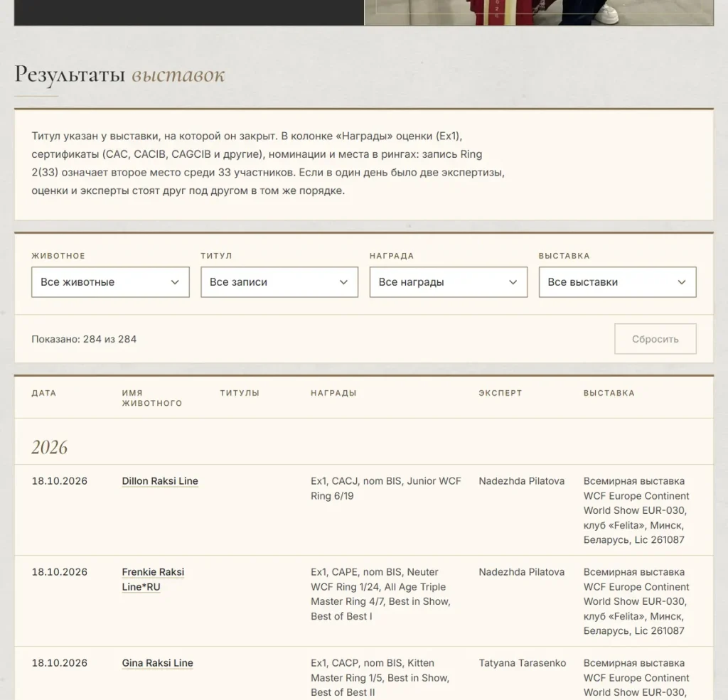The height and width of the screenshot is (700, 728).
Task: Open the Выставка filter showing Все выставки
Action: [618, 281]
